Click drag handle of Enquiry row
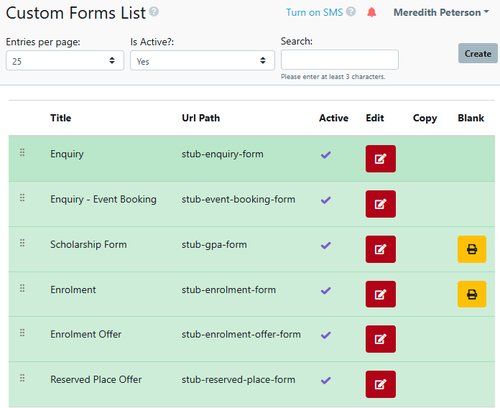 pyautogui.click(x=22, y=153)
